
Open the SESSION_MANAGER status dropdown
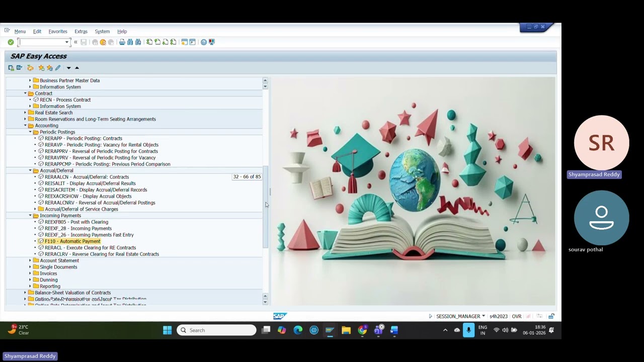(x=484, y=316)
